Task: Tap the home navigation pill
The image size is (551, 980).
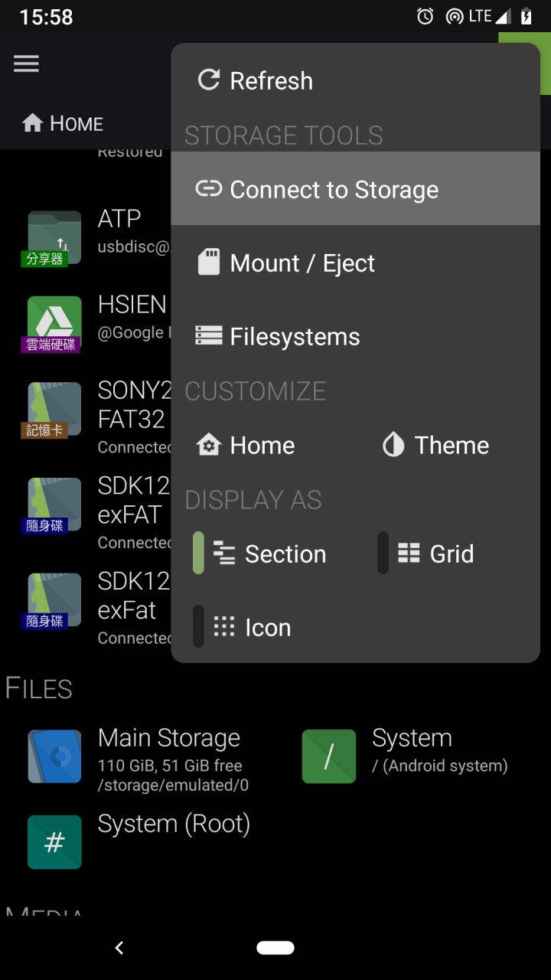Action: (275, 948)
